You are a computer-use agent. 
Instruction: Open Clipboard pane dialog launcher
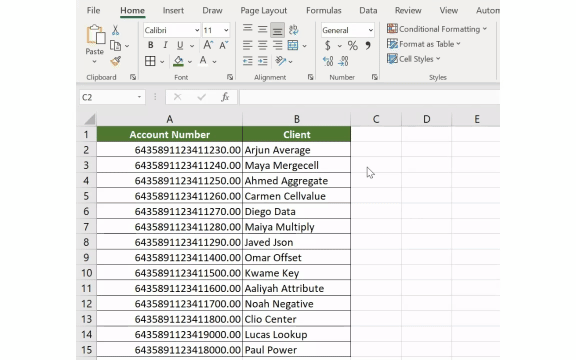click(x=133, y=77)
